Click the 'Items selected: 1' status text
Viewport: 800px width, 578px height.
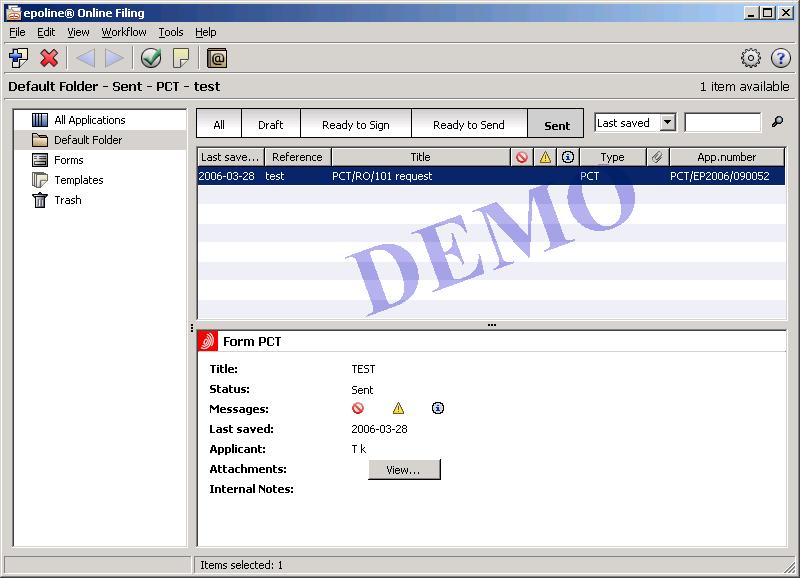click(241, 565)
